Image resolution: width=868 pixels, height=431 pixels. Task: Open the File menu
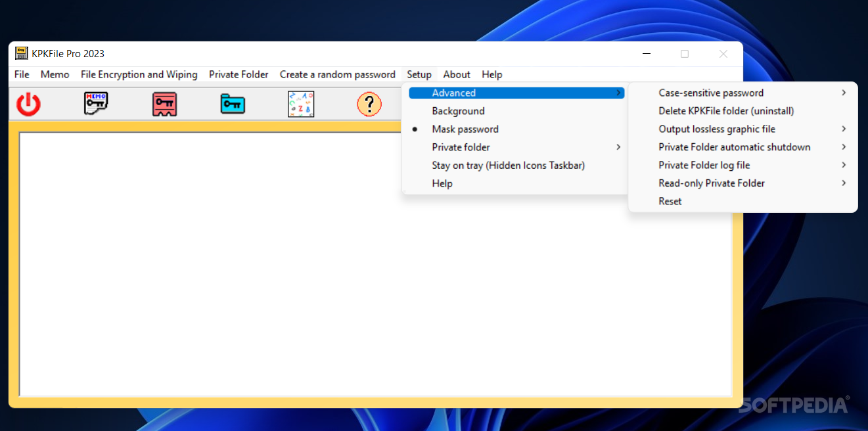tap(22, 75)
